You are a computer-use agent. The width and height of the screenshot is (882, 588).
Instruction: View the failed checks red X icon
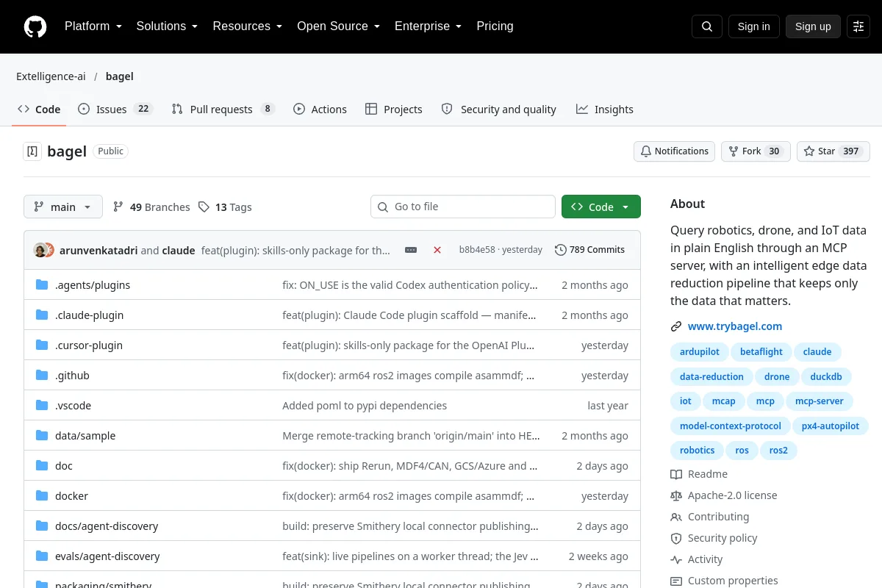(x=437, y=250)
